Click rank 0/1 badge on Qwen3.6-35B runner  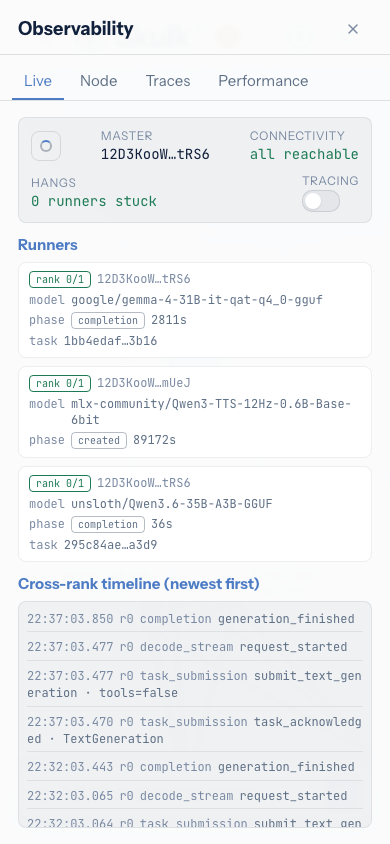pyautogui.click(x=60, y=483)
